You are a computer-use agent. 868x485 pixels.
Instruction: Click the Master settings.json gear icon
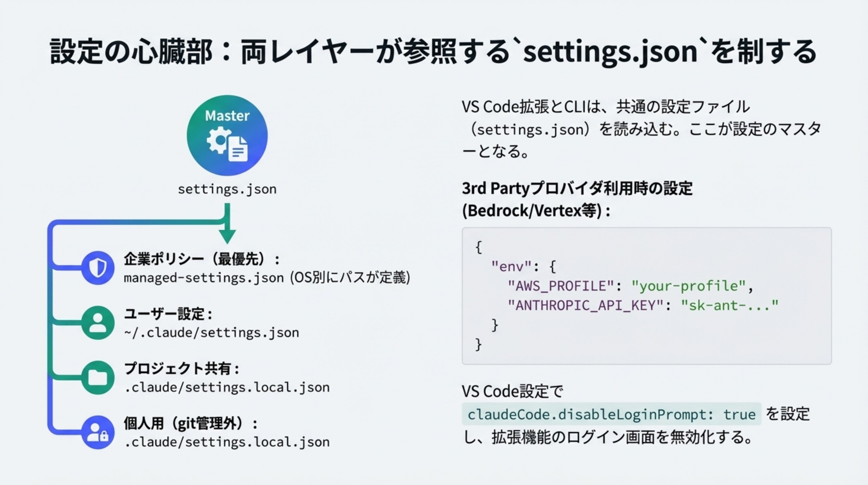(226, 135)
